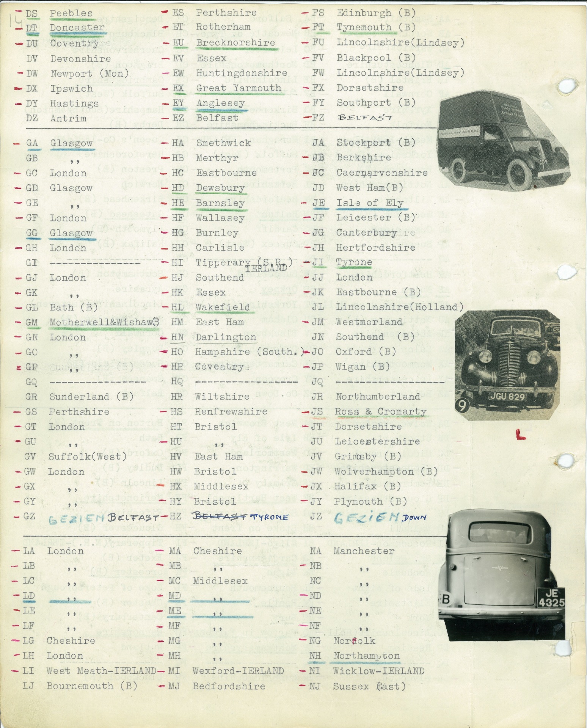Click the text 'Oxford (B)' beside JO
This screenshot has width=587, height=728.
coord(366,352)
